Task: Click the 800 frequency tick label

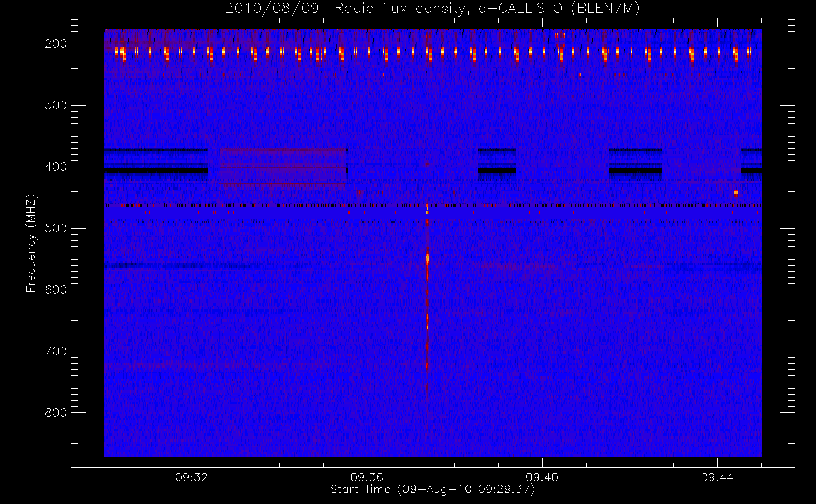Action: pyautogui.click(x=56, y=413)
